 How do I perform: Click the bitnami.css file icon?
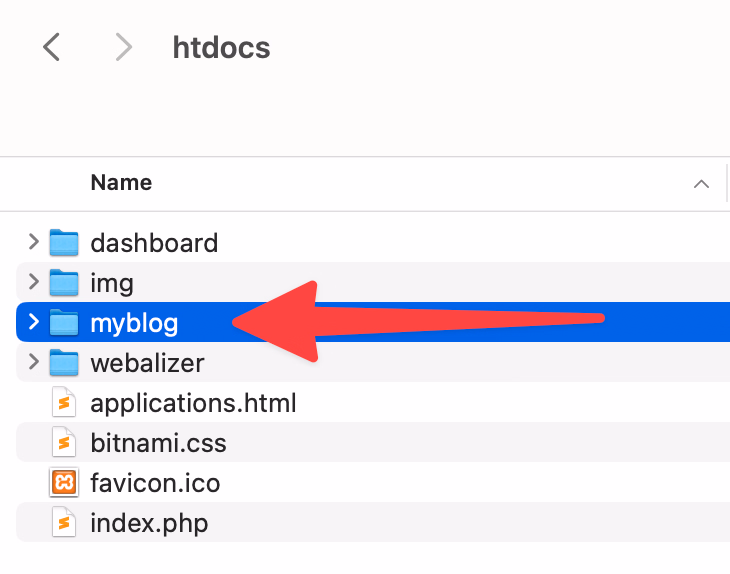click(x=64, y=442)
